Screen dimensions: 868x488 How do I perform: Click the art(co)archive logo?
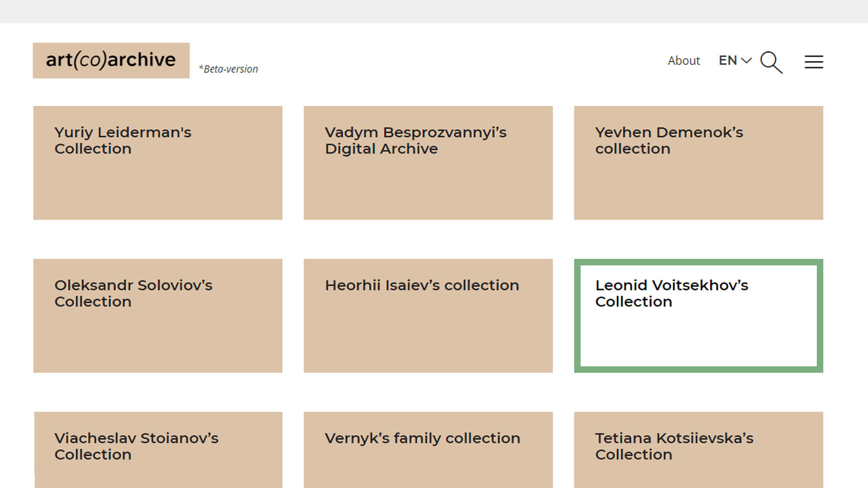[111, 61]
